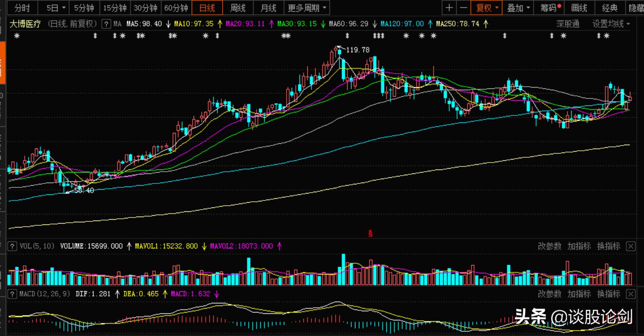Viewport: 644px width, 336px height.
Task: Open the help icon beside the MA label
Action: tap(106, 24)
